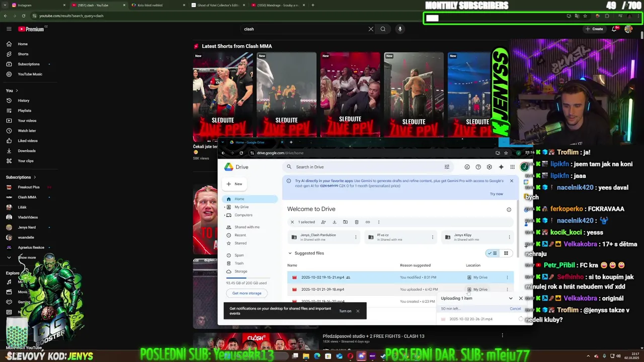The width and height of the screenshot is (644, 362).
Task: Open more actions for the selected Drive file
Action: tap(379, 222)
